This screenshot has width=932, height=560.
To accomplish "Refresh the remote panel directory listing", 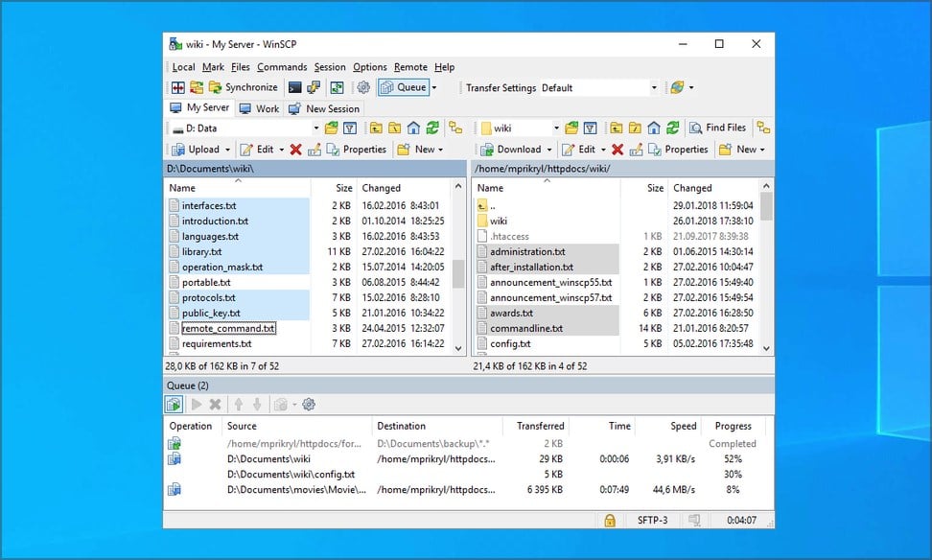I will tap(673, 128).
